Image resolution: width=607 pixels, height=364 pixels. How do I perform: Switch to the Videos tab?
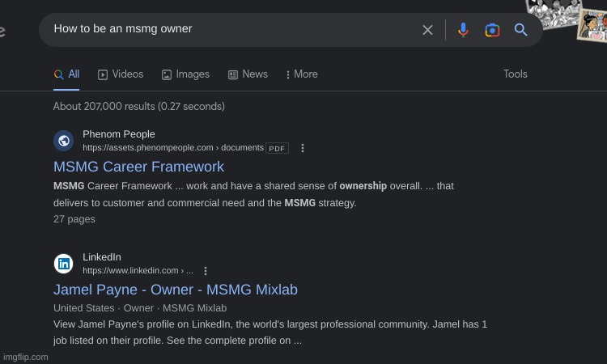coord(121,74)
